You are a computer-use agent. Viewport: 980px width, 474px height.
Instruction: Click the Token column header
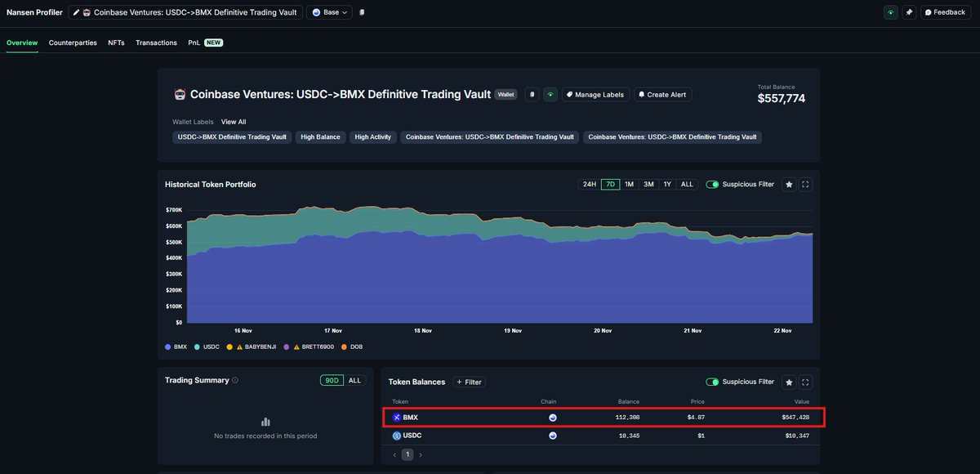[400, 401]
